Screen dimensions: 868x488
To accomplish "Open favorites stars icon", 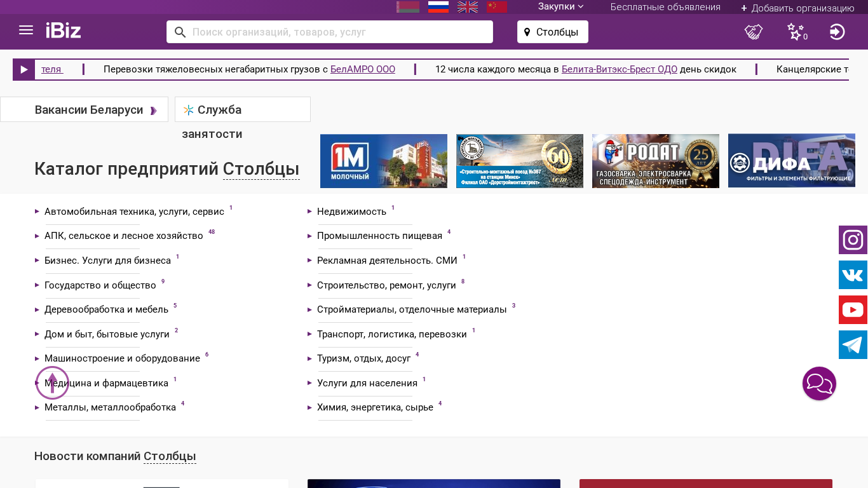I will tap(796, 32).
